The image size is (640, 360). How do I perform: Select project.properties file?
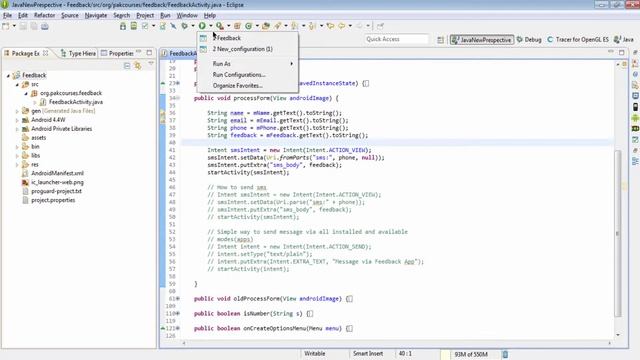[53, 200]
